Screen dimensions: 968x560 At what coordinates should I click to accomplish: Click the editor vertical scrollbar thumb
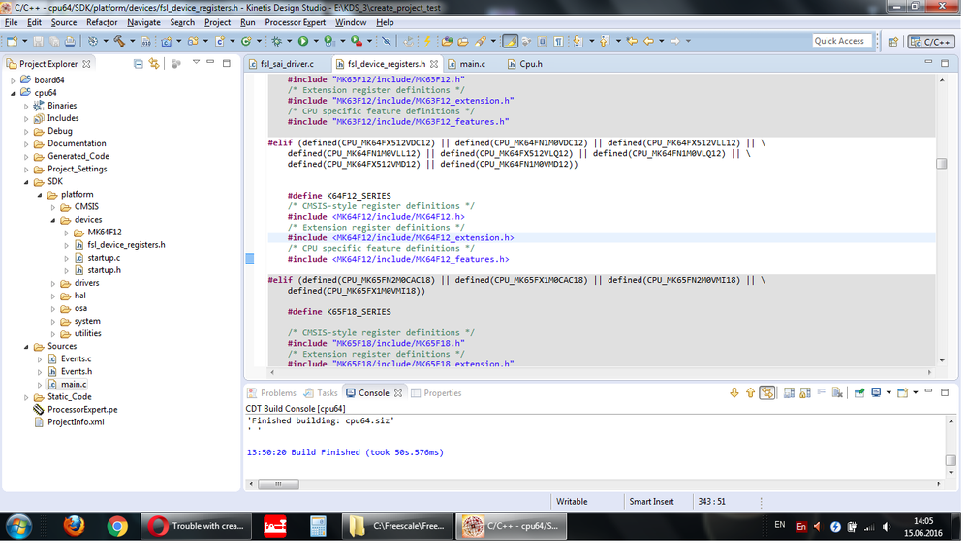pos(942,164)
